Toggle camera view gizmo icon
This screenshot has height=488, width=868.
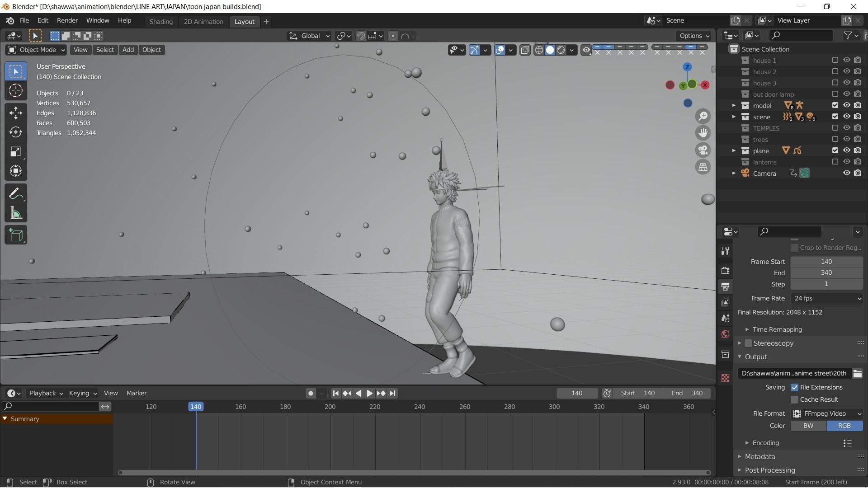coord(703,150)
